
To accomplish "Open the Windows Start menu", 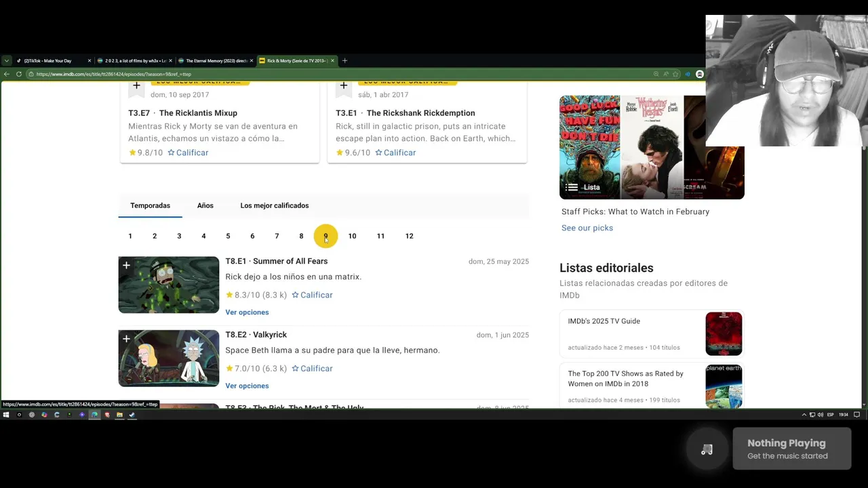I will 6,415.
